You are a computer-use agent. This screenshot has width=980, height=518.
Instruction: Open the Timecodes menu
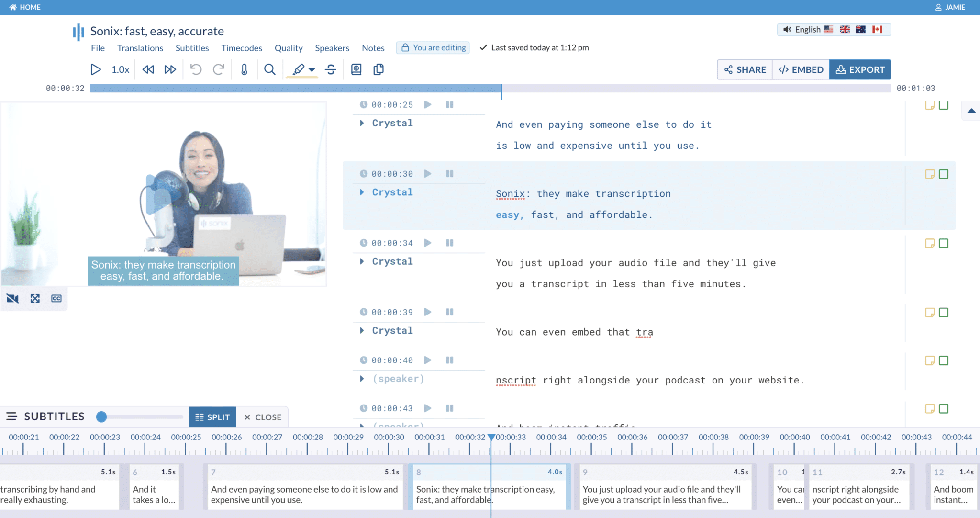click(x=242, y=48)
